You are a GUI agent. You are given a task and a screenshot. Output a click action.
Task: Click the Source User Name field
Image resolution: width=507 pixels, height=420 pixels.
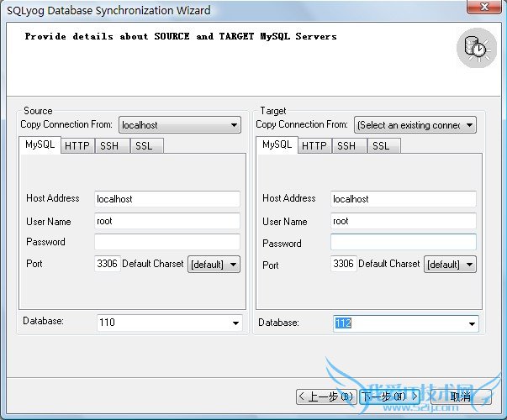pos(167,221)
